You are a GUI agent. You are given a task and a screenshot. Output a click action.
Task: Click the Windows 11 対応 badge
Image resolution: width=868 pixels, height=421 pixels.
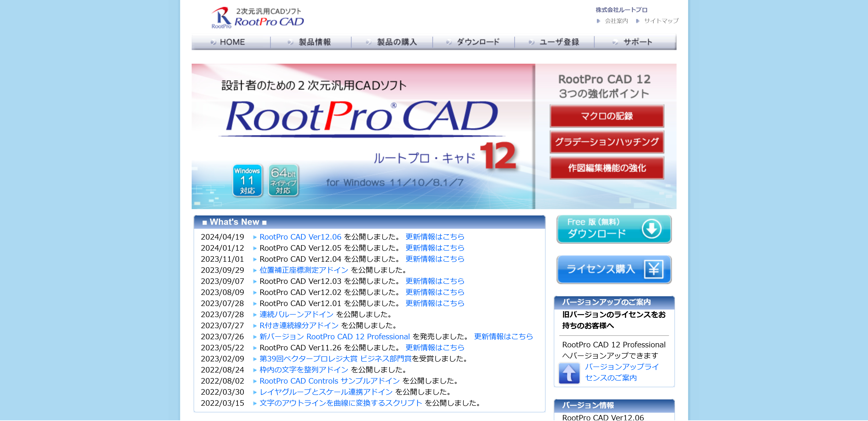(247, 180)
